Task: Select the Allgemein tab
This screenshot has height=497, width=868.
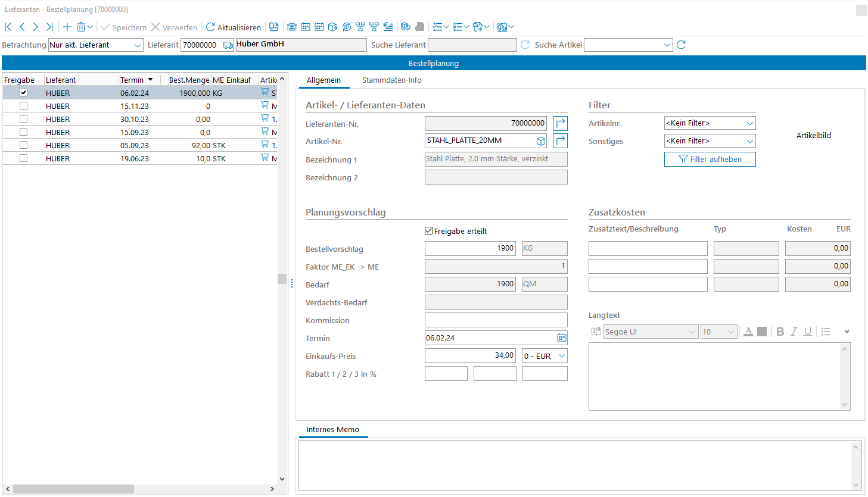Action: pos(323,80)
